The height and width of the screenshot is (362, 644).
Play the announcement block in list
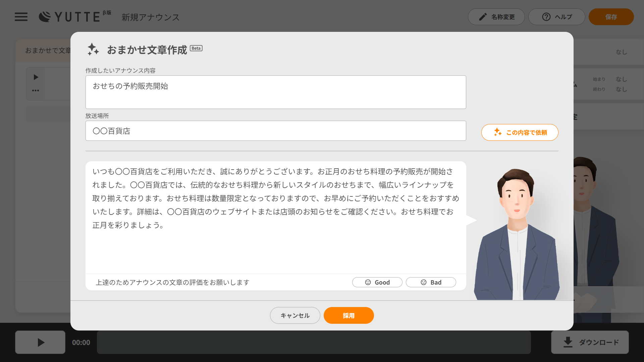(x=36, y=77)
